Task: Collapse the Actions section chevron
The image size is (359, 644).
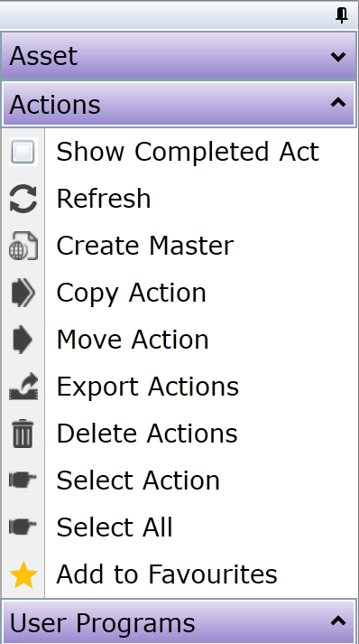Action: coord(338,102)
